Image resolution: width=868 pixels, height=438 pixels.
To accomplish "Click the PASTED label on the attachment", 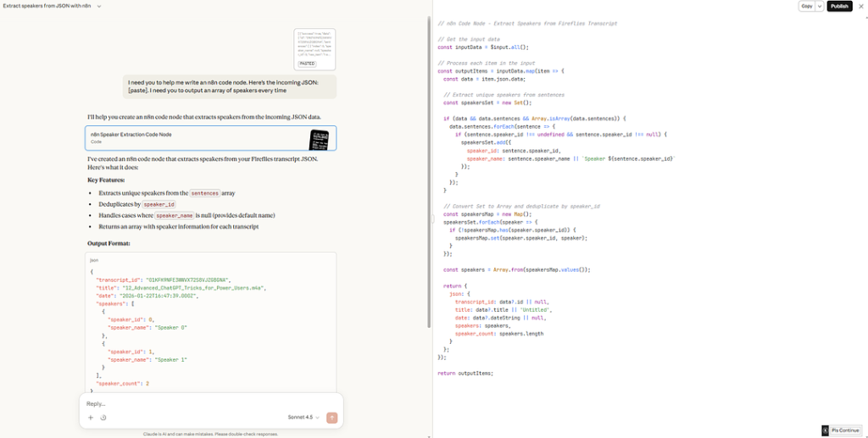I will click(x=307, y=64).
